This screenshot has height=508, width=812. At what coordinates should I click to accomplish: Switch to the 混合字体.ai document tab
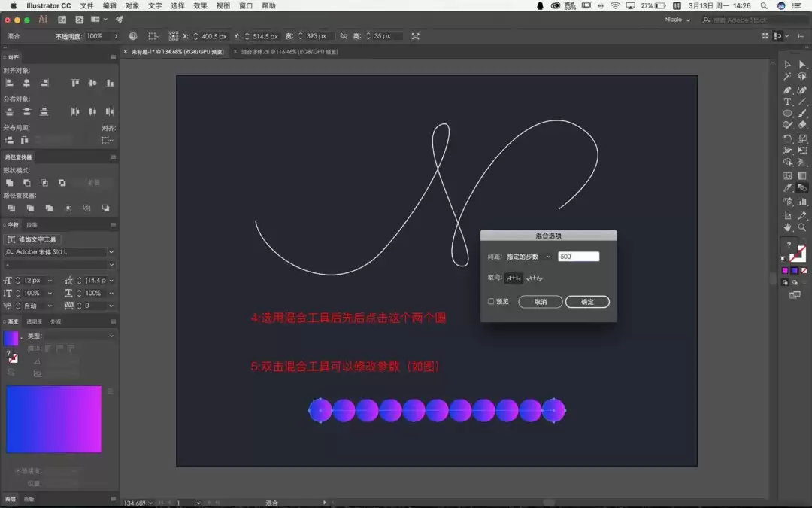coord(289,52)
